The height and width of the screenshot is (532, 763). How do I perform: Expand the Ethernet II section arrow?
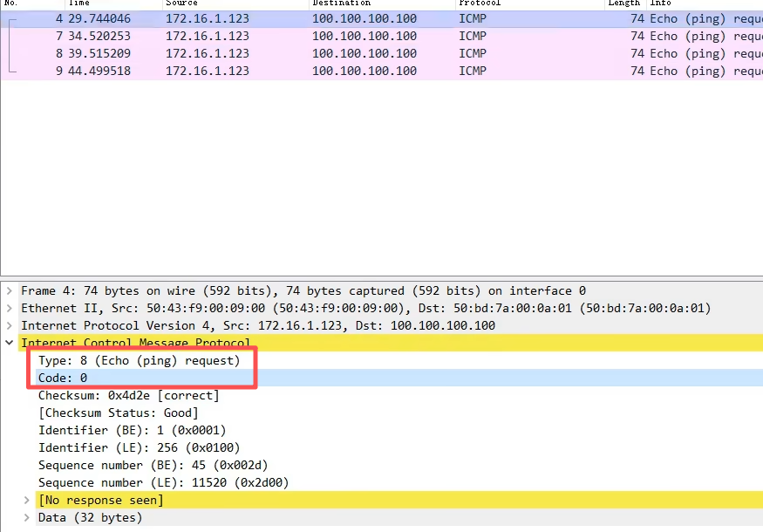(10, 309)
